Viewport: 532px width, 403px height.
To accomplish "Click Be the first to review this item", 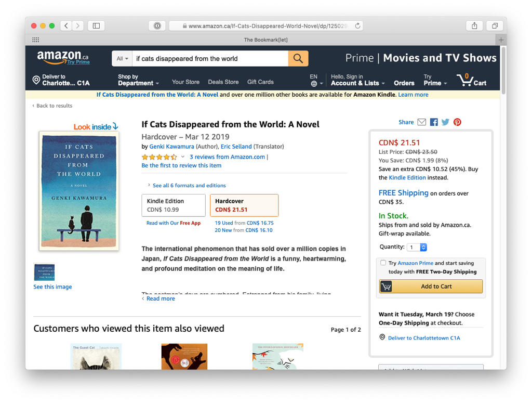I will 181,165.
